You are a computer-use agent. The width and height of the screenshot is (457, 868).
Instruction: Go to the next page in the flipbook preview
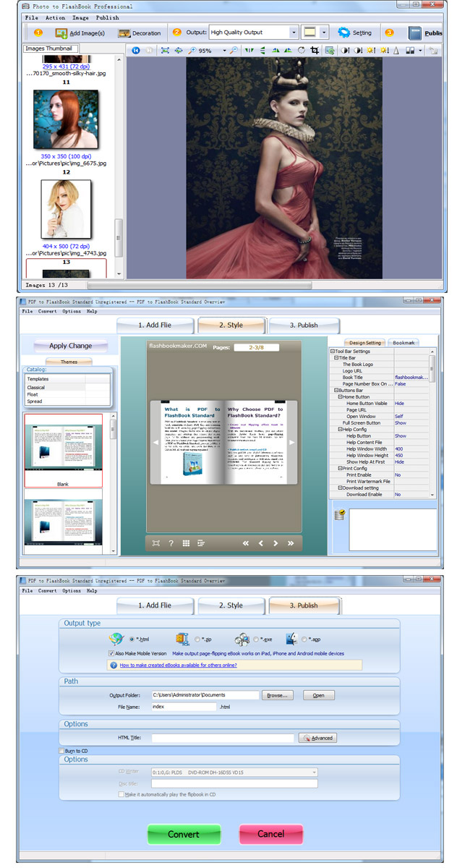[x=276, y=542]
